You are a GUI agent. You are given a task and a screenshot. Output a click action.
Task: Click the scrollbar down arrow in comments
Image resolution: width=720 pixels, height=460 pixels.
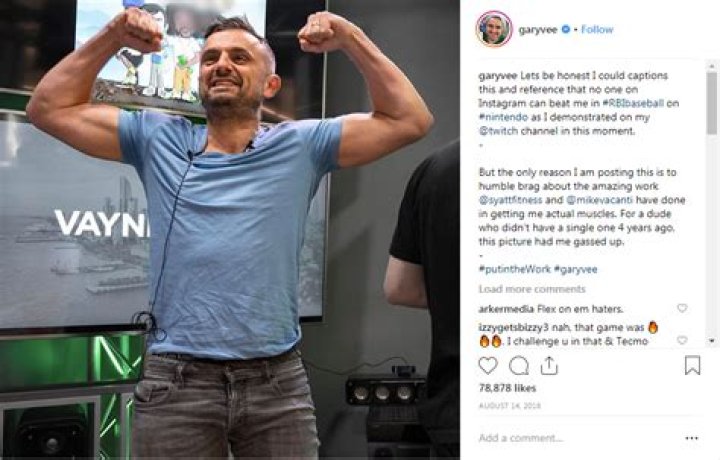click(x=712, y=341)
